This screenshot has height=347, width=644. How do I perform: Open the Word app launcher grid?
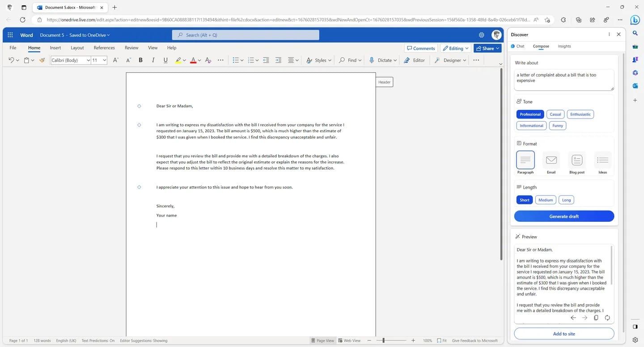coord(10,35)
